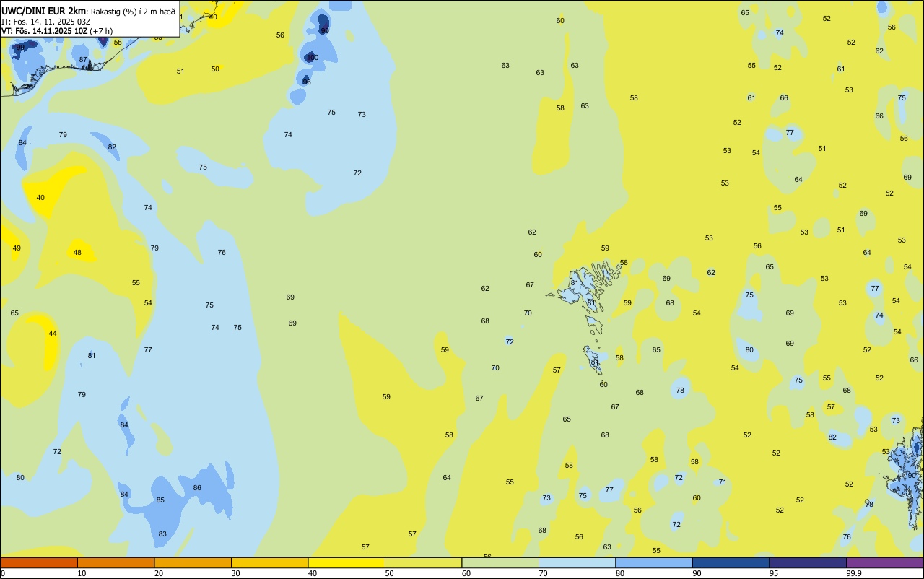Click the 20–30 amber legend swatch
The width and height of the screenshot is (924, 579).
tap(193, 562)
